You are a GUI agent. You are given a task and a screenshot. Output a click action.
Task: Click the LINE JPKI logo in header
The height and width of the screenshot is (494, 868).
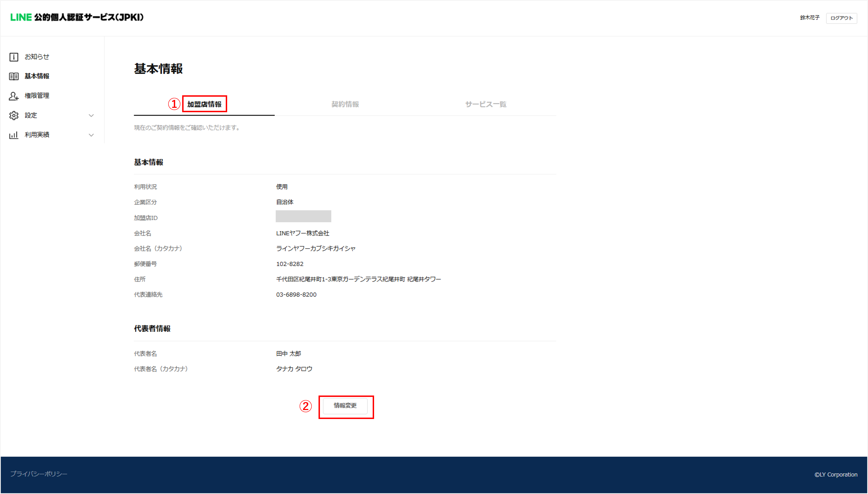(x=77, y=17)
